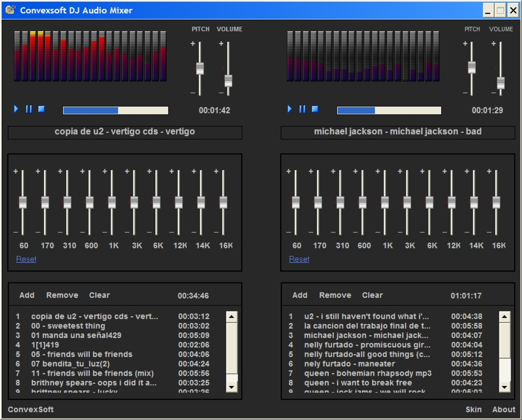
Task: Click the right equalizer 600 Hz slider
Action: [x=363, y=202]
